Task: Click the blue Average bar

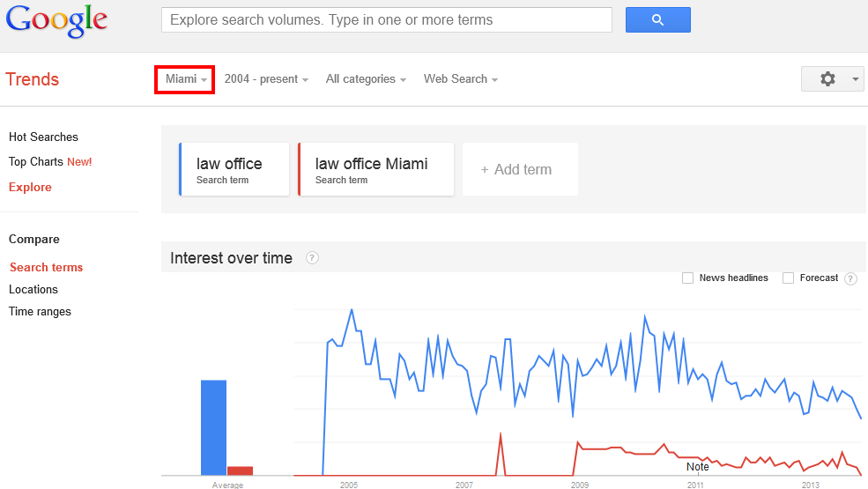Action: (213, 427)
